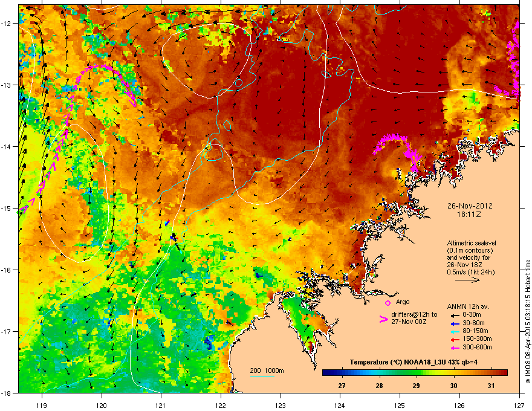Click latitude axis label -17
This screenshot has width=532, height=411.
(x=7, y=331)
